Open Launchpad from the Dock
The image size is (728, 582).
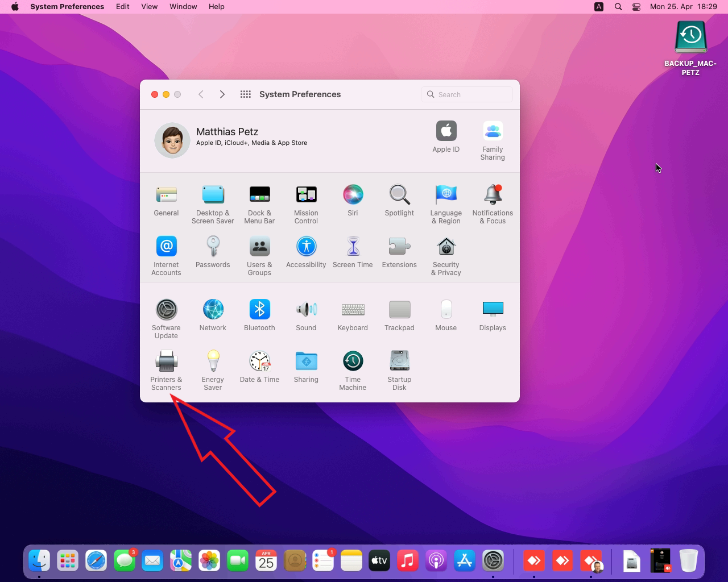(68, 561)
